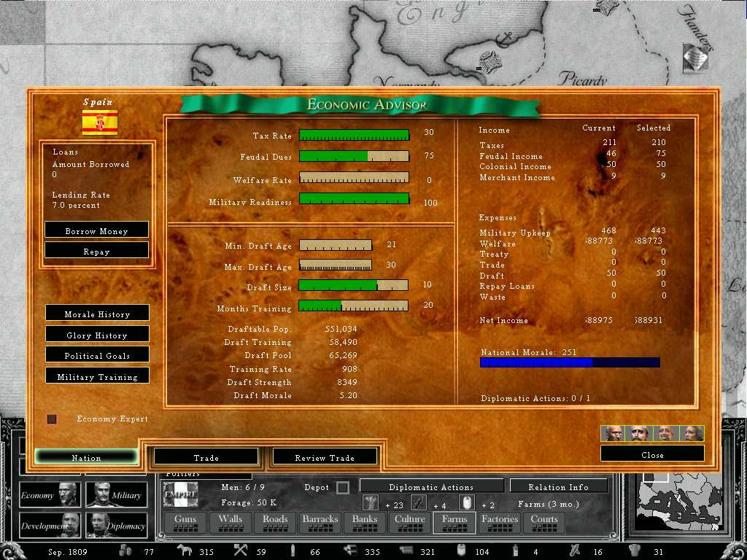The height and width of the screenshot is (560, 747).
Task: Select the Courts development option
Action: click(544, 522)
